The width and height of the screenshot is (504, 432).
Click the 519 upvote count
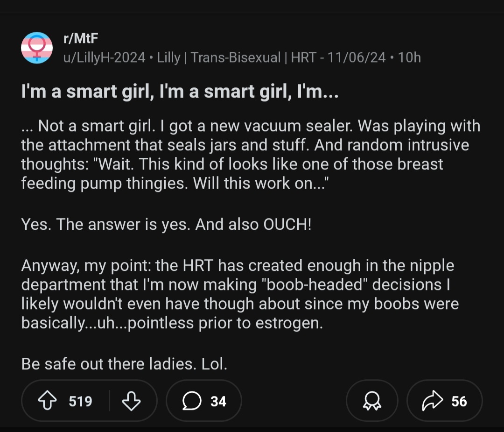[x=81, y=401]
